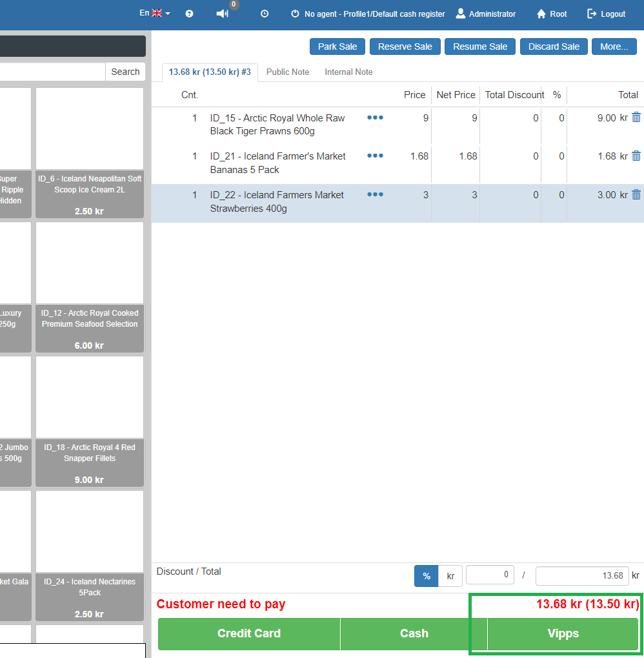Open options dots for Black Tiger Prawns
Screen dimensions: 644x658
click(376, 118)
